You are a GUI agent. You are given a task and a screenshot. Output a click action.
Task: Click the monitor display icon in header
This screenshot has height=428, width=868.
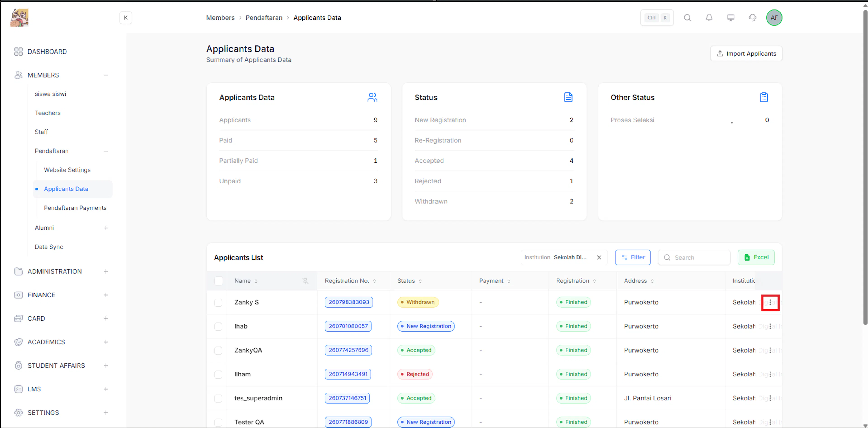pos(731,18)
